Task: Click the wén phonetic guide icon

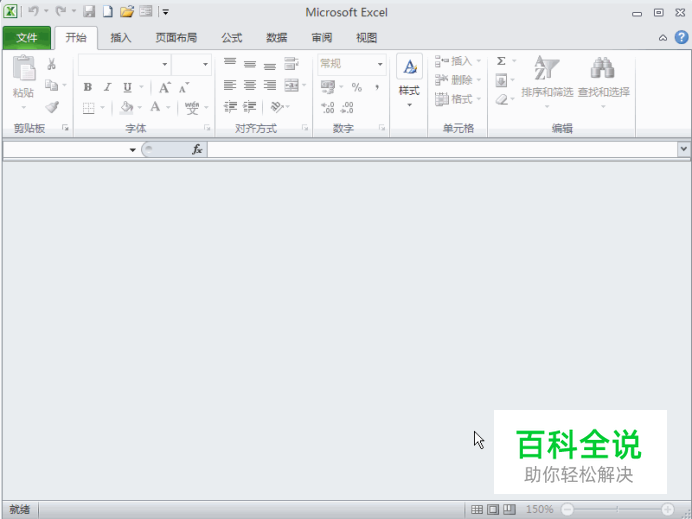Action: pos(192,108)
